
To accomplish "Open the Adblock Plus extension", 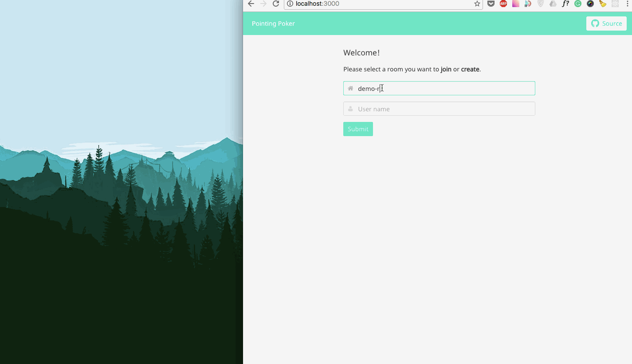I will [x=503, y=4].
